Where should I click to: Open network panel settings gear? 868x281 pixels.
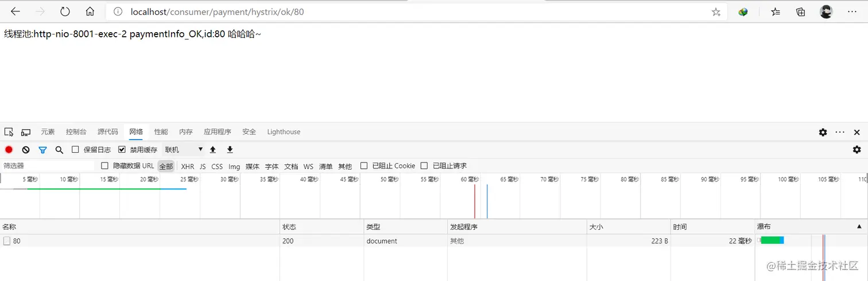coord(857,149)
